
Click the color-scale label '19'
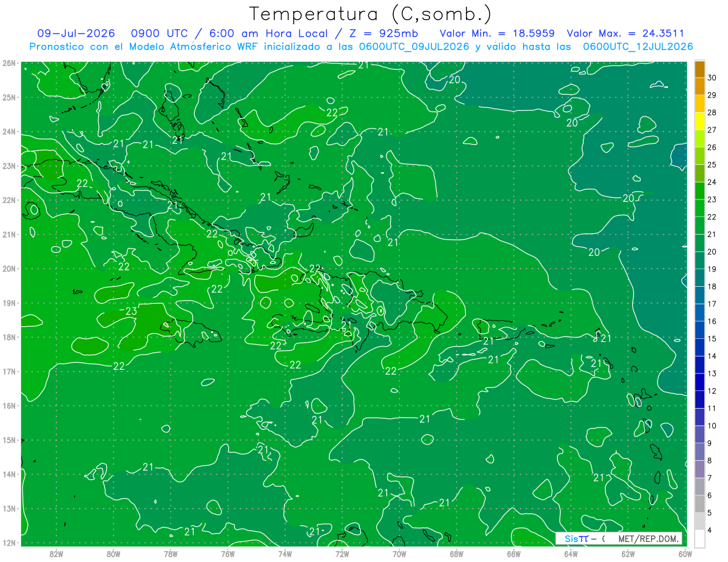(x=712, y=269)
